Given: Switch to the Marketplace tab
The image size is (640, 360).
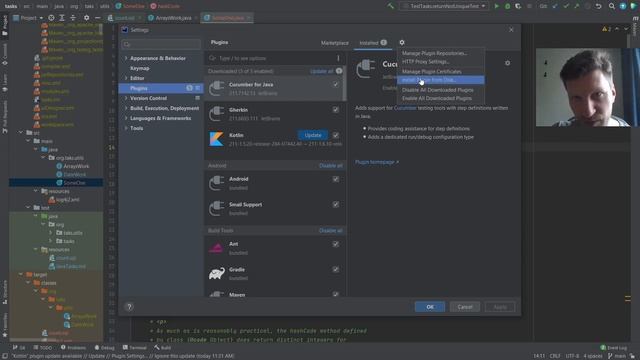Looking at the screenshot, I should tap(335, 43).
